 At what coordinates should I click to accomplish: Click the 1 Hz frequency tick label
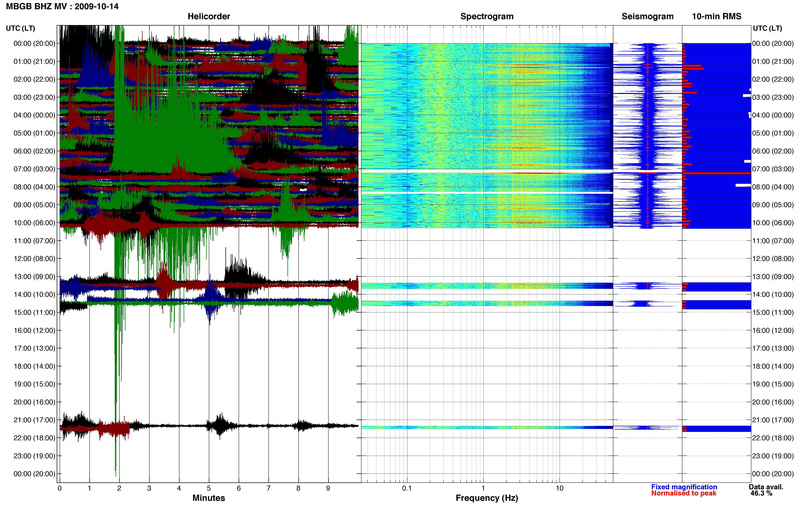tap(483, 488)
